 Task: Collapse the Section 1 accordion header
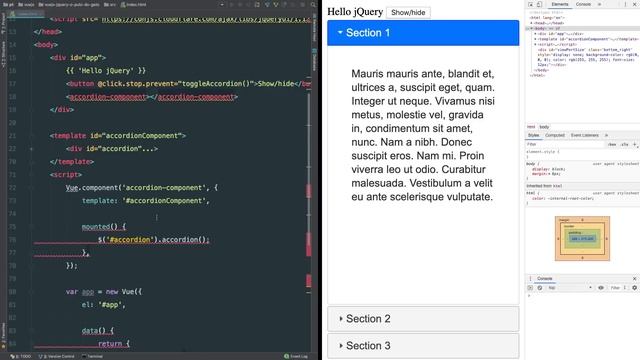click(423, 33)
